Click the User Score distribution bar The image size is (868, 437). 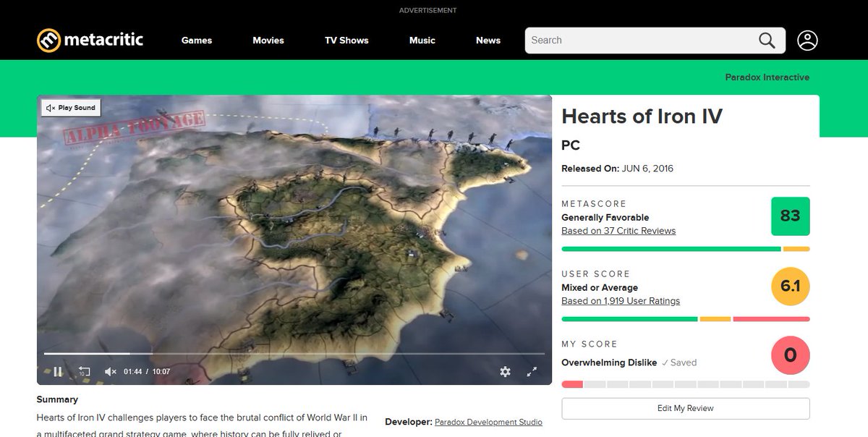click(x=686, y=319)
